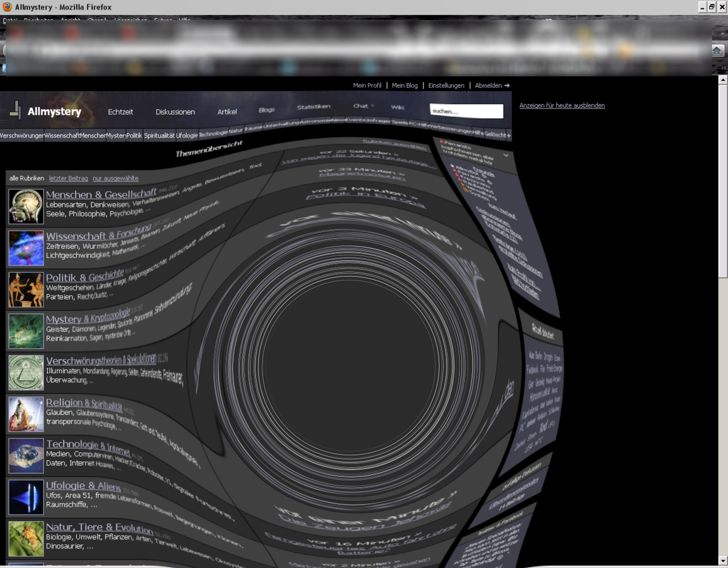
Task: Open the Diskussionen navigation tab
Action: [175, 112]
